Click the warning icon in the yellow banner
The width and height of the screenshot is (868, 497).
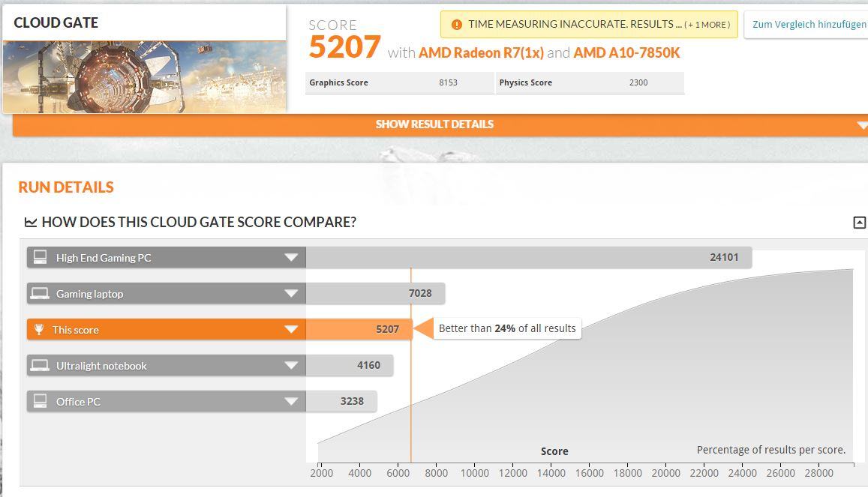tap(457, 24)
